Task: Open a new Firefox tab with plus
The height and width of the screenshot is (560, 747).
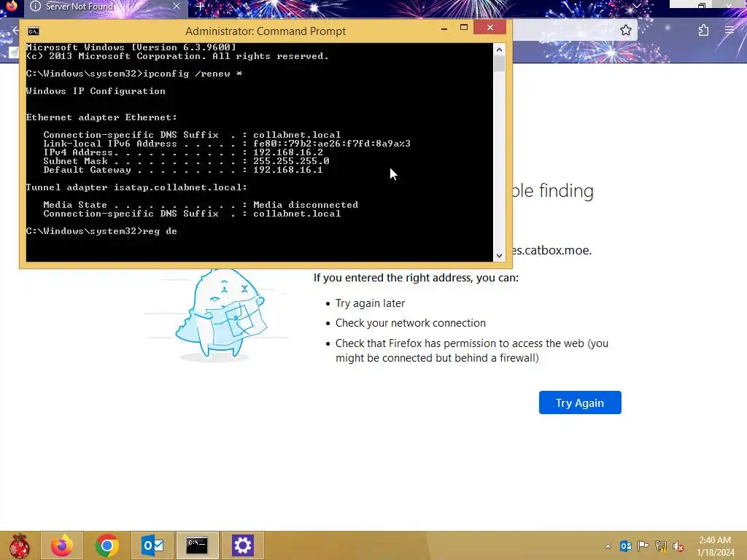Action: [x=200, y=7]
